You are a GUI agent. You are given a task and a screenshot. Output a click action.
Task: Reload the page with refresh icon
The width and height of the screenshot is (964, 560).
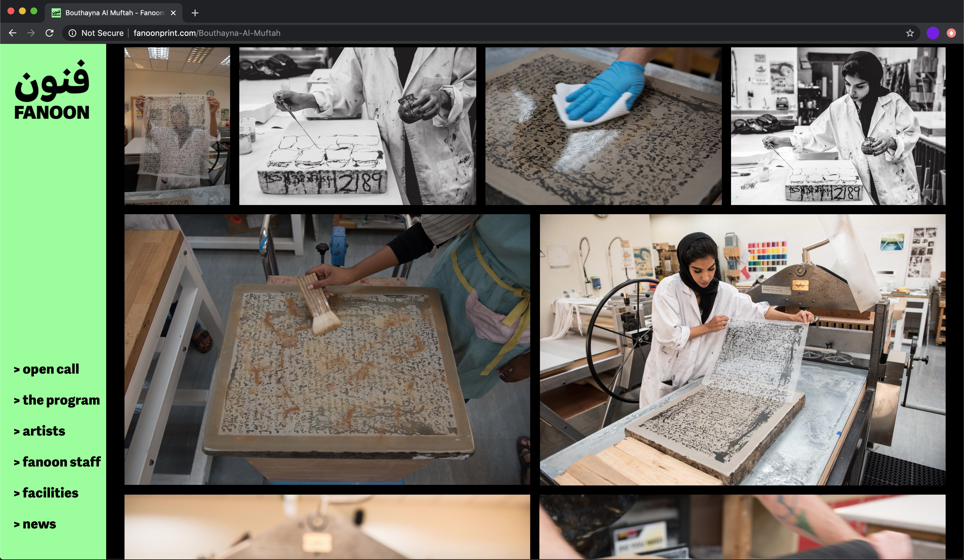point(49,33)
